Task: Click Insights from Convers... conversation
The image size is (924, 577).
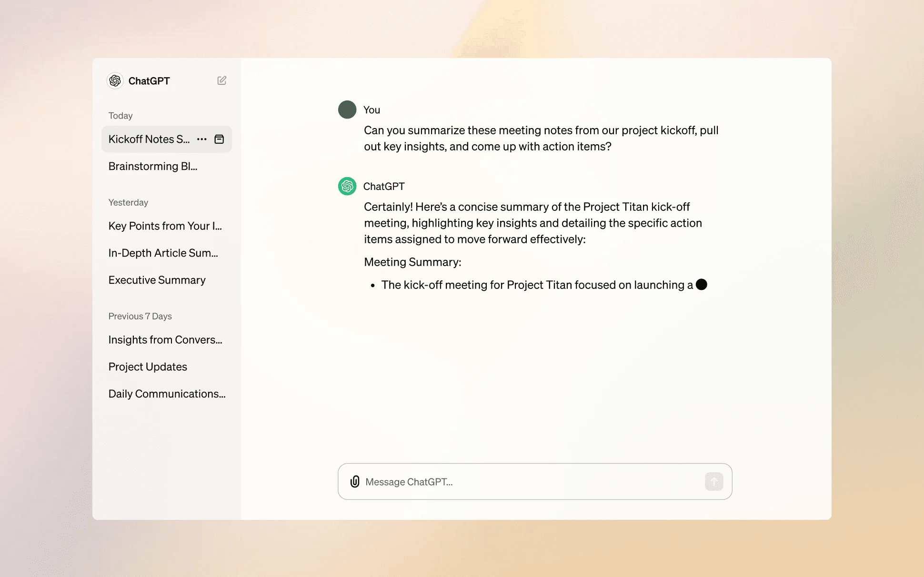Action: [165, 339]
